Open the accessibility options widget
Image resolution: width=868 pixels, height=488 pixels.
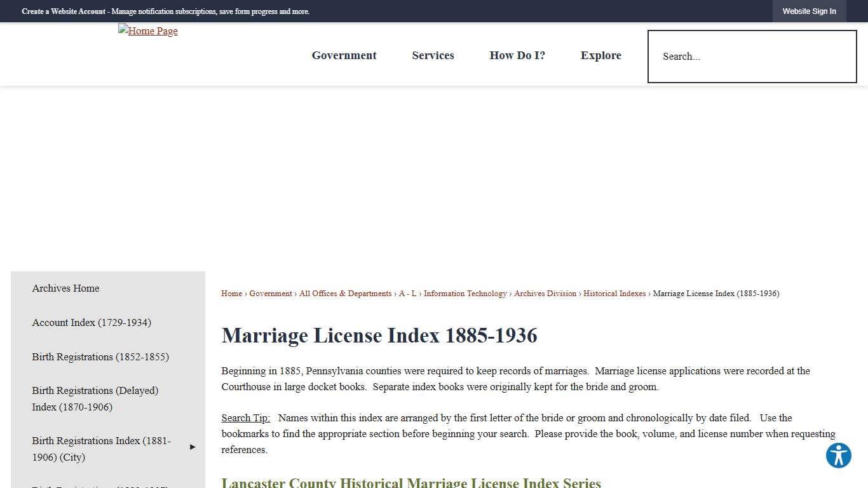click(838, 456)
